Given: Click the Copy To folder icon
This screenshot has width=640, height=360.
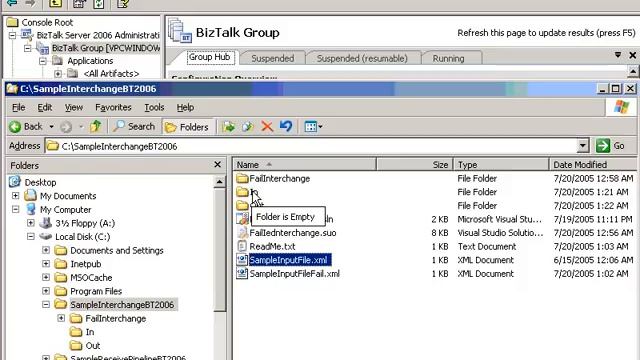Looking at the screenshot, I should point(247,127).
